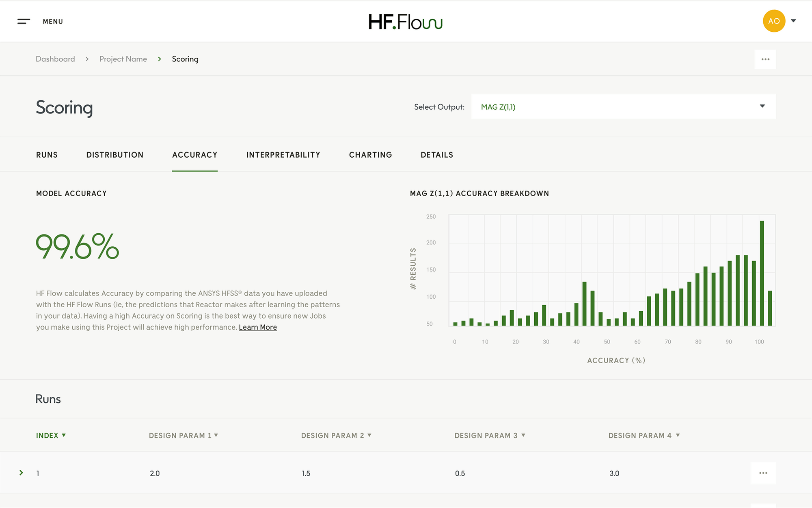
Task: Switch to the Distribution tab
Action: [114, 155]
